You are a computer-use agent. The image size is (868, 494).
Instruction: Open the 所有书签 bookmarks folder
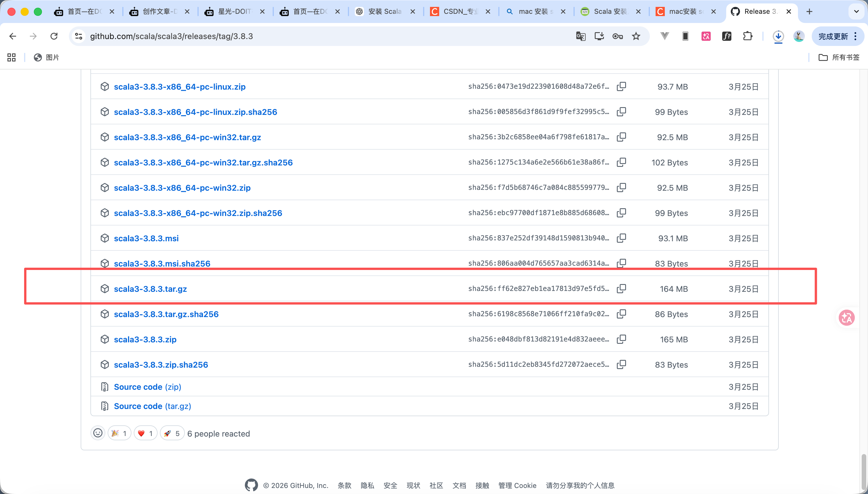(x=839, y=57)
